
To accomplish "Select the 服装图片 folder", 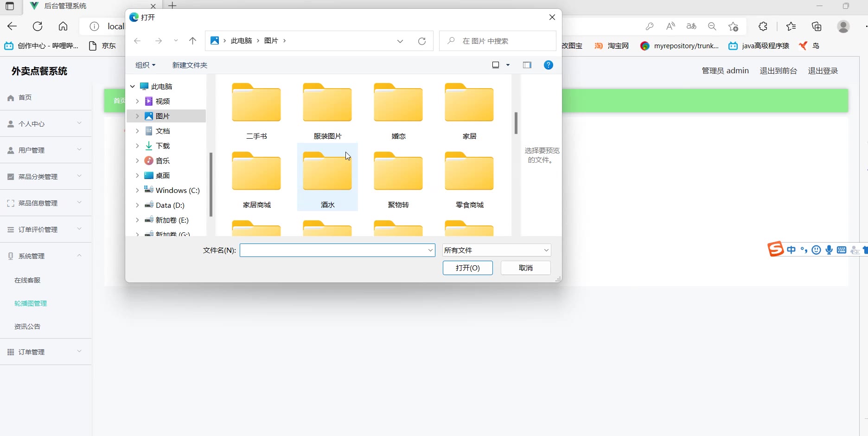I will coord(327,111).
